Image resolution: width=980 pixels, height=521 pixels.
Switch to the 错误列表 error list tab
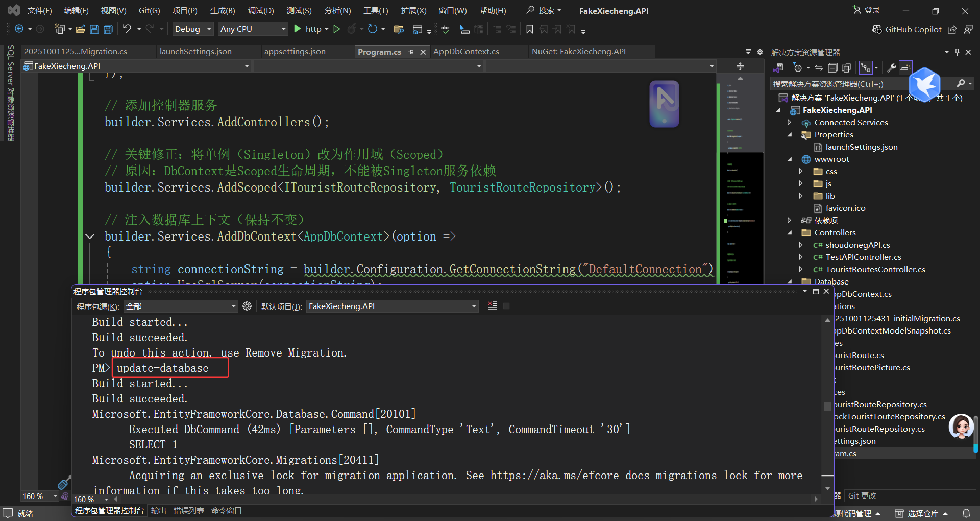(189, 511)
